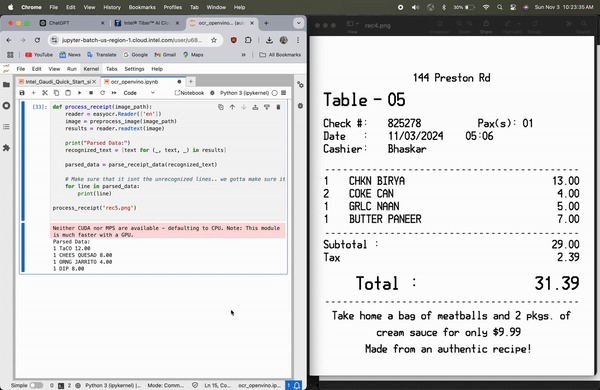Open the JupyterLab Settings menu
This screenshot has width=600, height=390.
pyautogui.click(x=134, y=69)
